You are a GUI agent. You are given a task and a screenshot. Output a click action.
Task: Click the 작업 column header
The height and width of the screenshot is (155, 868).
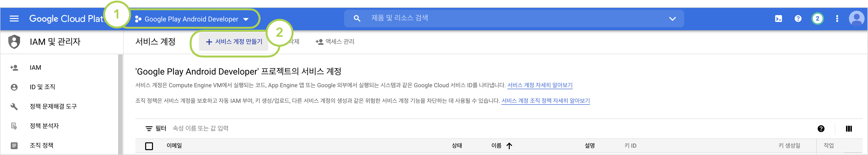829,145
